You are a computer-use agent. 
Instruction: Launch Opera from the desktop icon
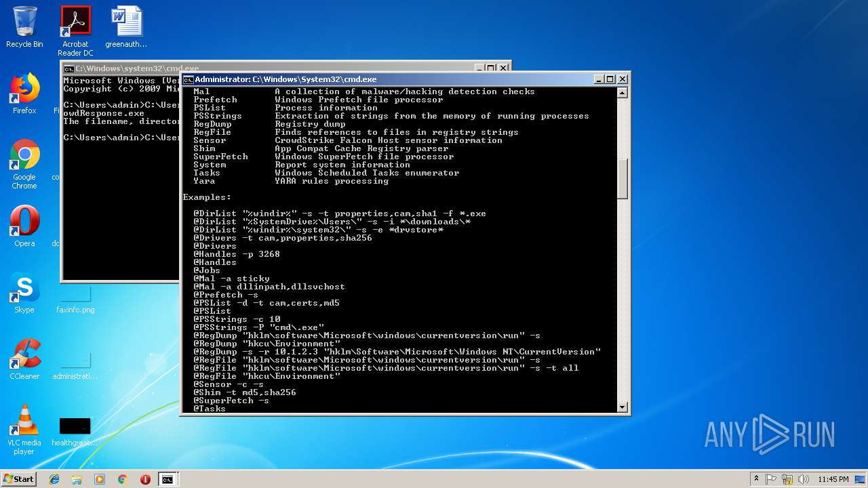click(x=24, y=226)
